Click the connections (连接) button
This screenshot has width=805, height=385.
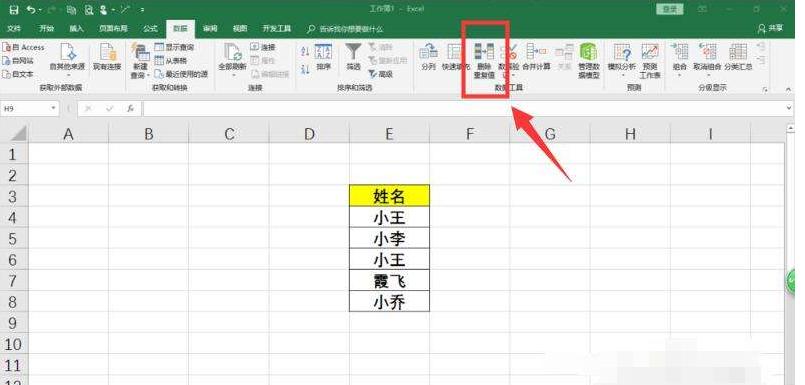pyautogui.click(x=263, y=47)
